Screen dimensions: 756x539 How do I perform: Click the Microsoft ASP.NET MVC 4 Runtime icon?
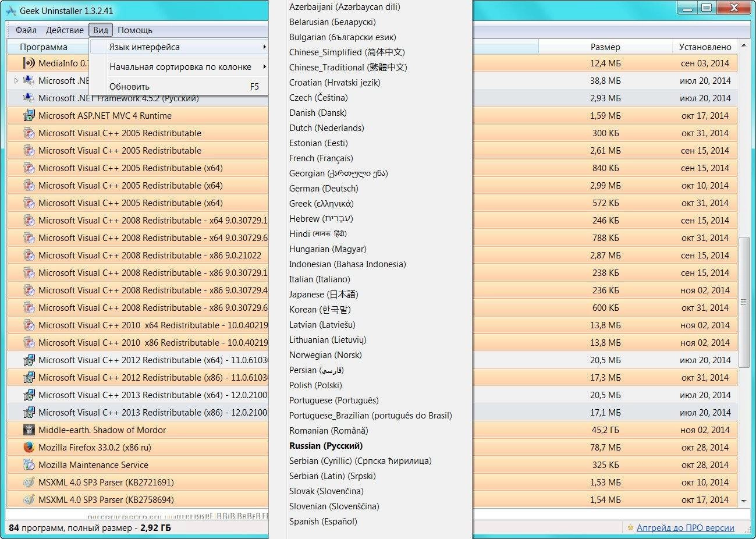point(29,115)
